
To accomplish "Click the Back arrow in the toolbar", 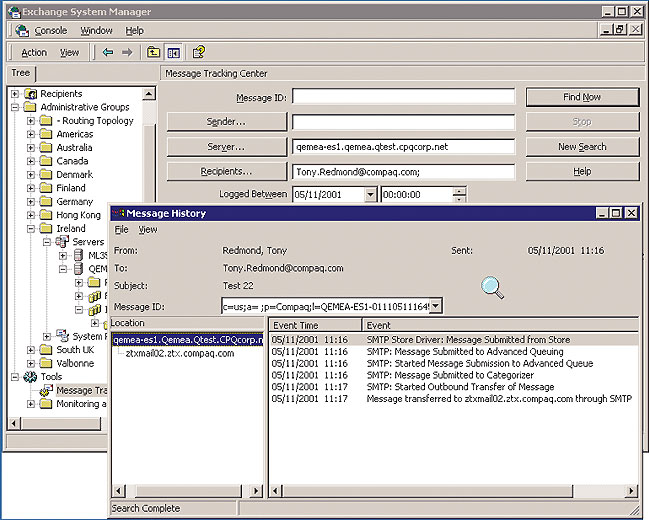I will pyautogui.click(x=108, y=53).
